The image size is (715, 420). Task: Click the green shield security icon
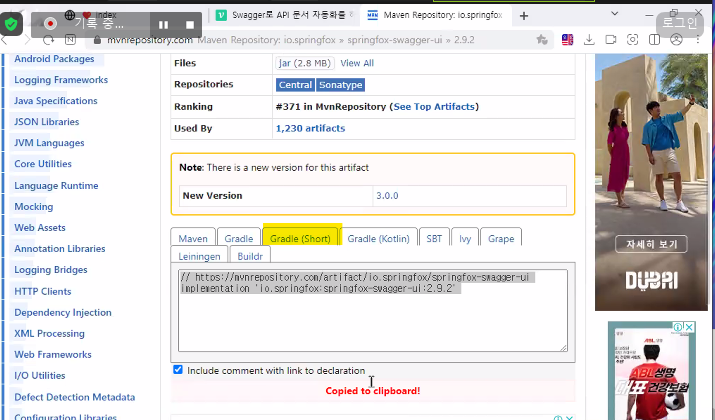click(11, 24)
